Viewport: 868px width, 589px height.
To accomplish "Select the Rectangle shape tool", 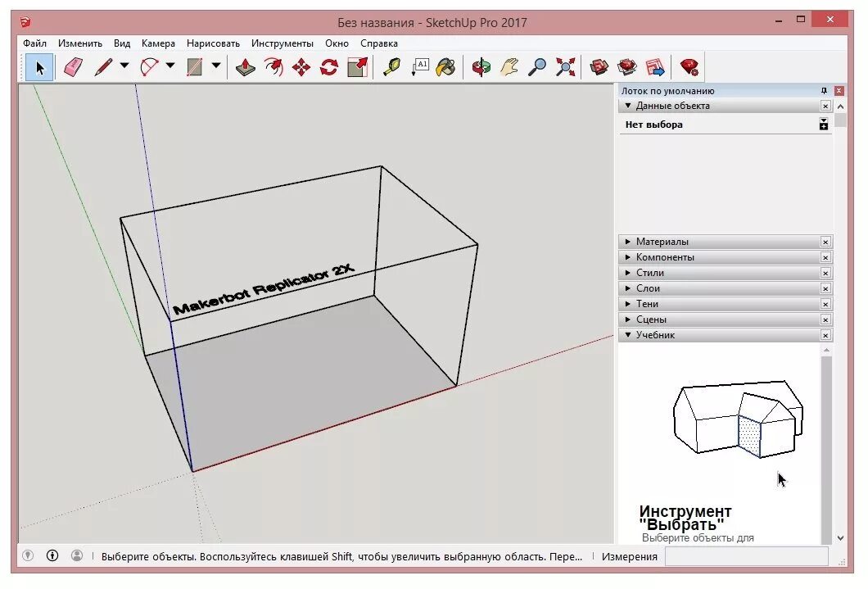I will (194, 67).
